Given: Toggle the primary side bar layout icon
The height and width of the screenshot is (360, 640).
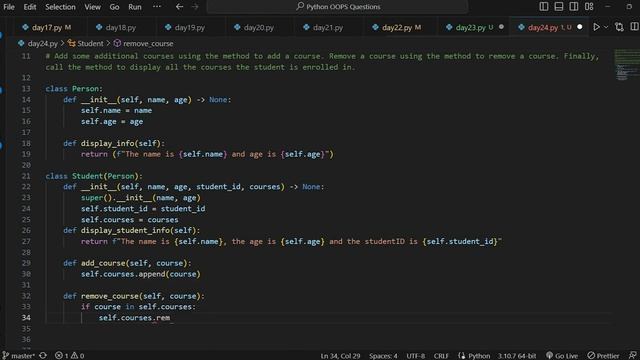Looking at the screenshot, I should pos(544,7).
